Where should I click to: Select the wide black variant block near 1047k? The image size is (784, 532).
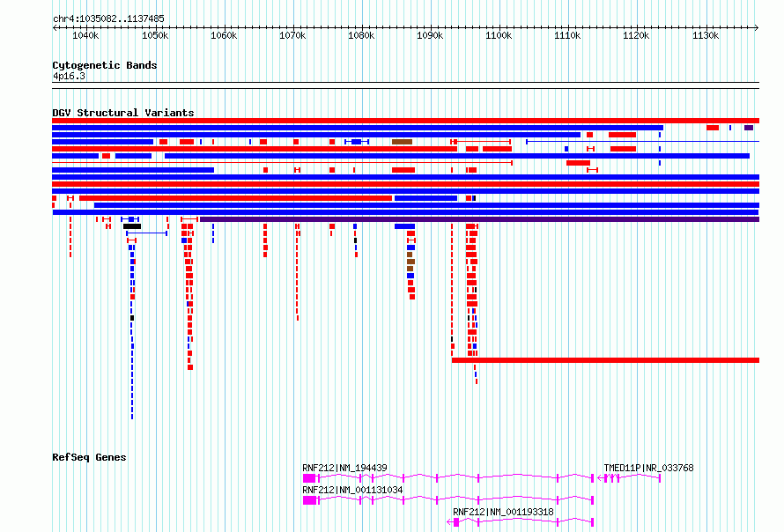132,226
